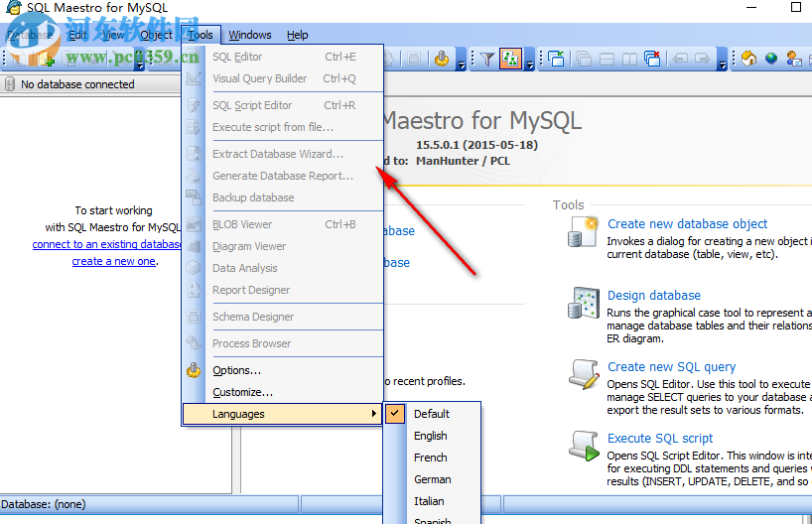Click version text '15.5.0.1 (2015-05-18)'
Screen dimensions: 812x524
[476, 145]
